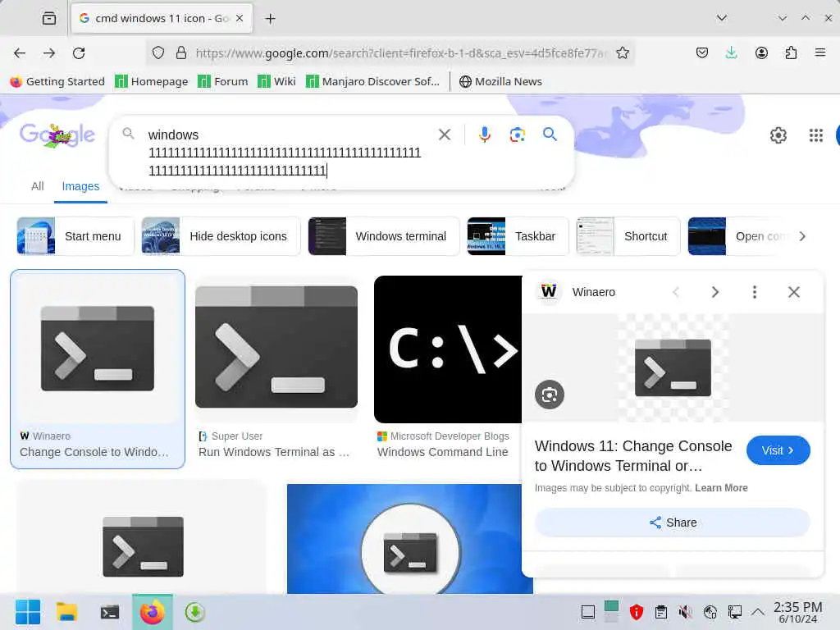The height and width of the screenshot is (630, 840).
Task: Open Winaero terminal icon image result
Action: pyautogui.click(x=98, y=348)
